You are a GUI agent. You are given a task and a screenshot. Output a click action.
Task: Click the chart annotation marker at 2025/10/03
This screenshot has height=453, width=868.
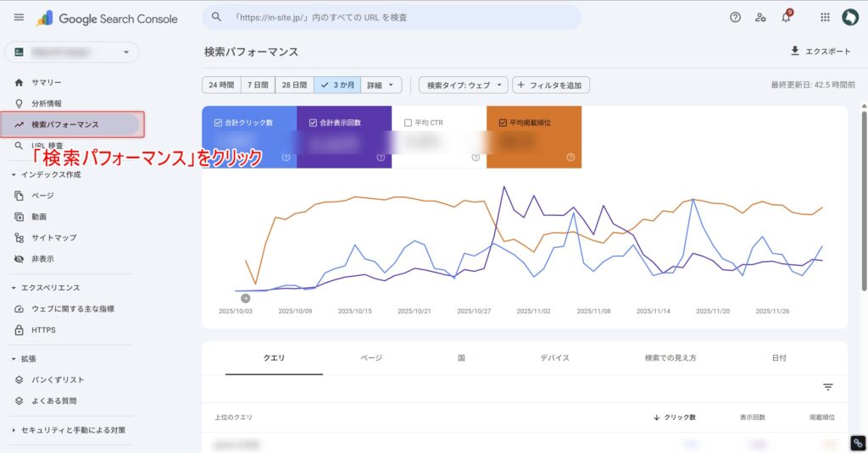click(246, 298)
